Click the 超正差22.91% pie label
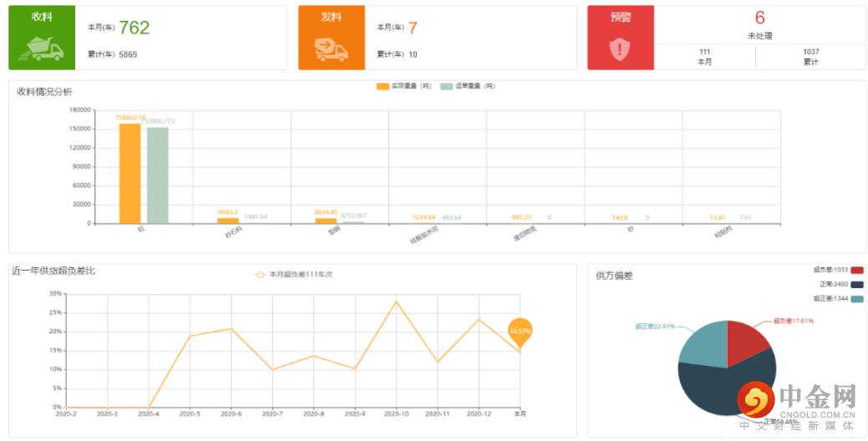The height and width of the screenshot is (441, 868). (x=655, y=327)
